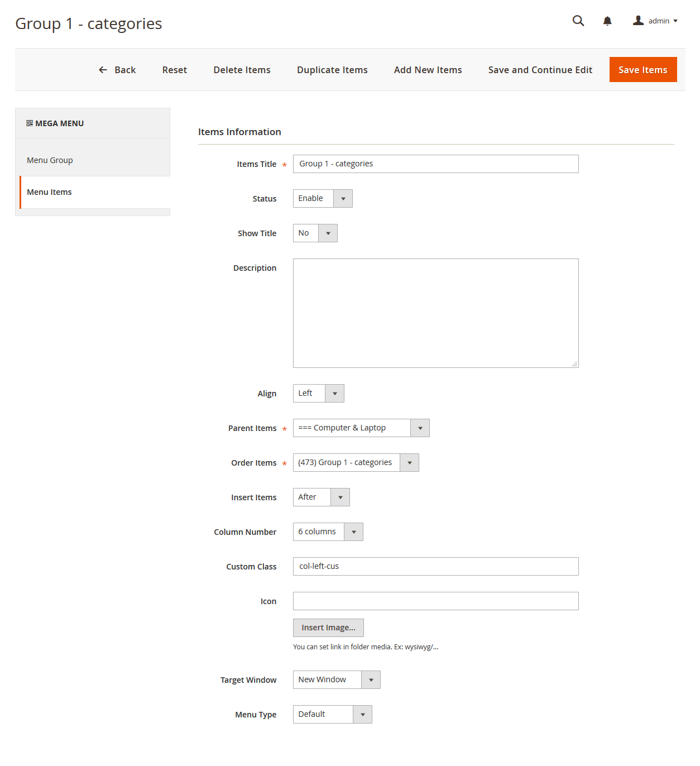Click Save and Continue Edit
The height and width of the screenshot is (766, 700).
[x=540, y=70]
